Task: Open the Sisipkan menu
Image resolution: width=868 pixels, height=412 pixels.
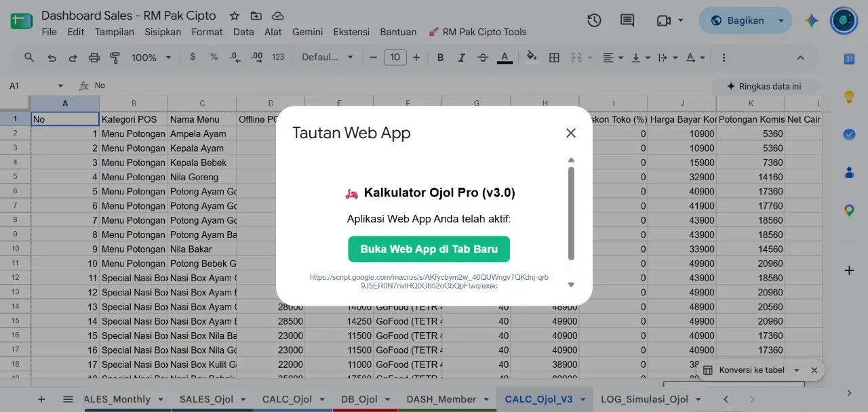Action: (x=163, y=32)
